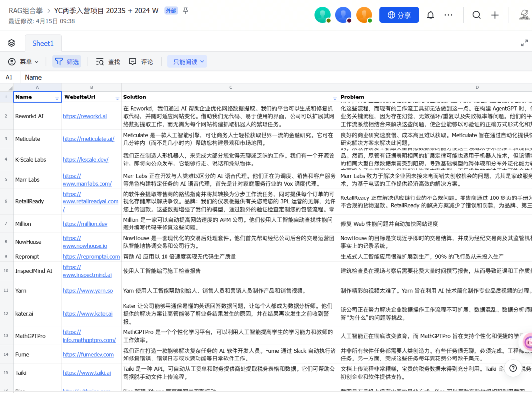Toggle the 筛选 filter button

coord(67,62)
